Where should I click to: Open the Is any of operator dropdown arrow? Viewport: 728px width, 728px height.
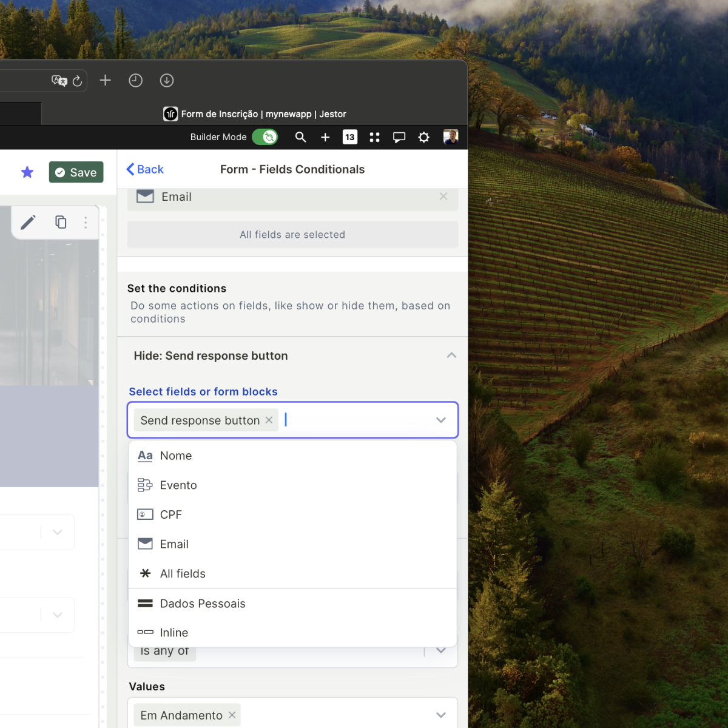point(441,650)
